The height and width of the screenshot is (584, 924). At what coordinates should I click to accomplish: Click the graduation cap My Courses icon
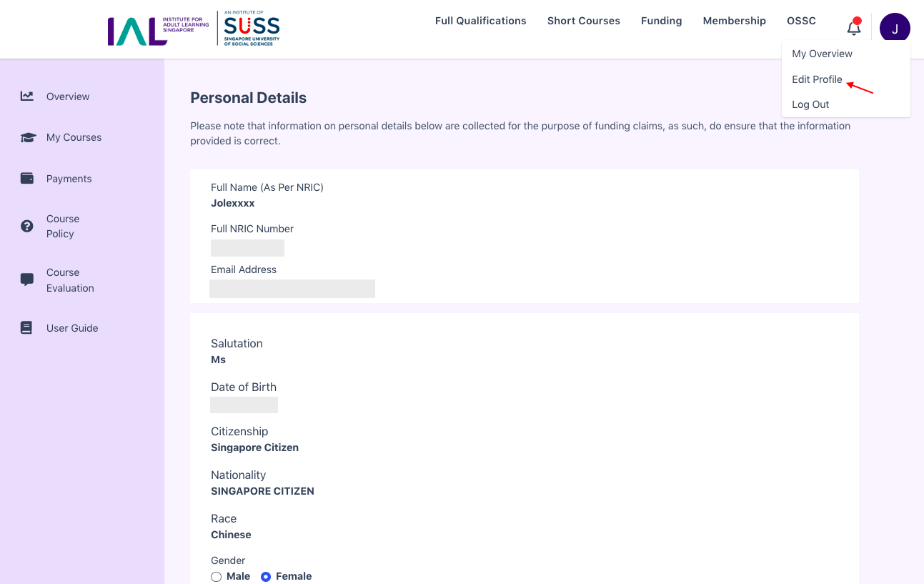(x=28, y=137)
